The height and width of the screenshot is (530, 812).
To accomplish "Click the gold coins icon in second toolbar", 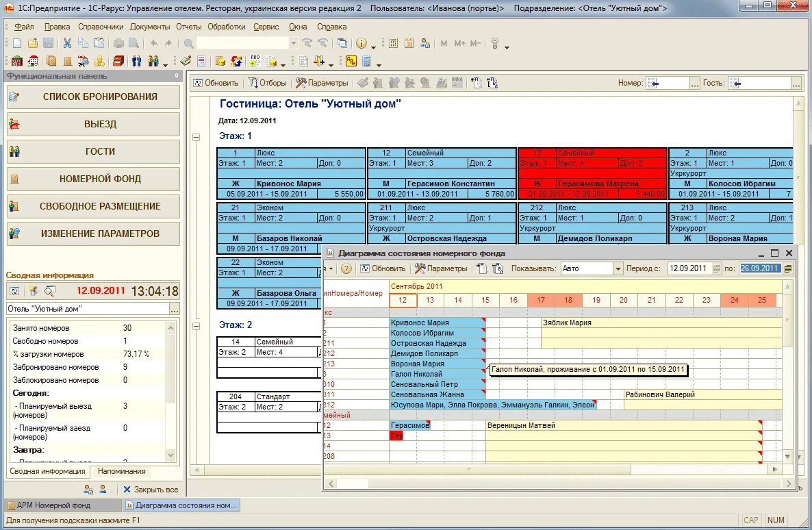I will pos(99,61).
